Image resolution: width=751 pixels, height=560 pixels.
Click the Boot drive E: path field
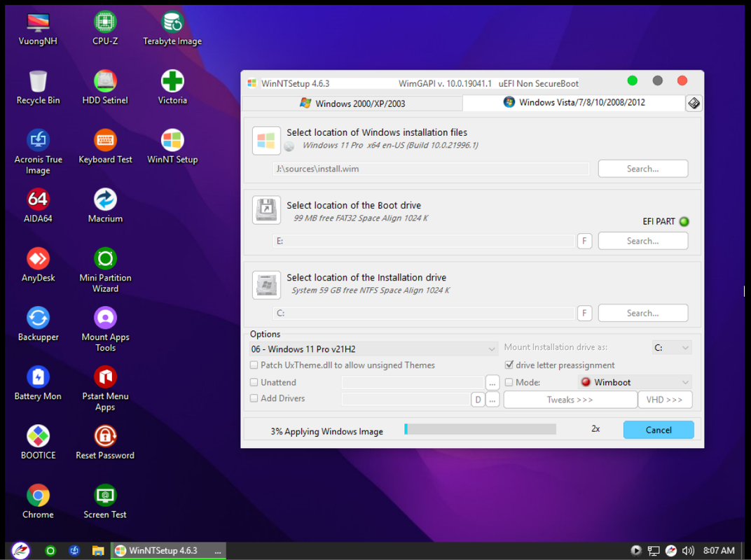(x=424, y=241)
